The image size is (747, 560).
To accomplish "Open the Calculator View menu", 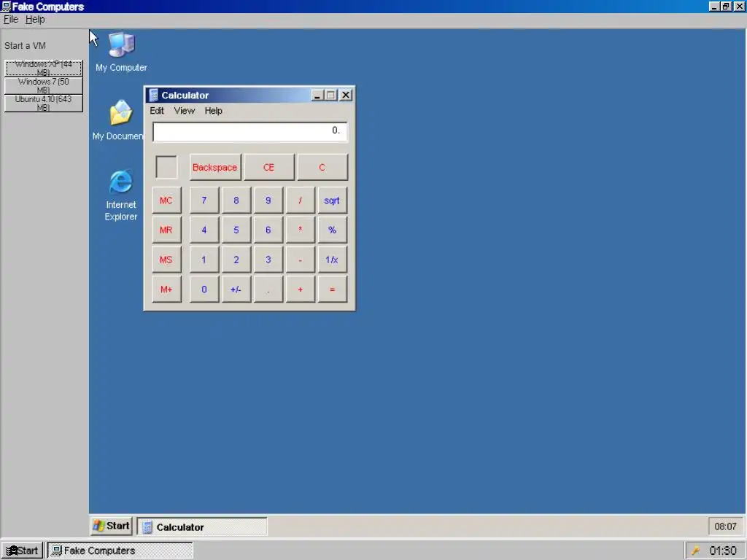I will click(185, 111).
